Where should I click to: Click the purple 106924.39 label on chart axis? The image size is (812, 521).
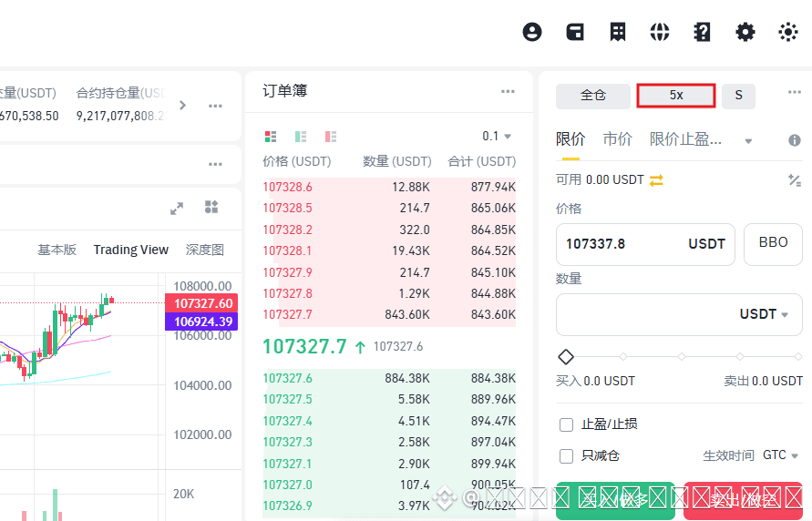201,322
